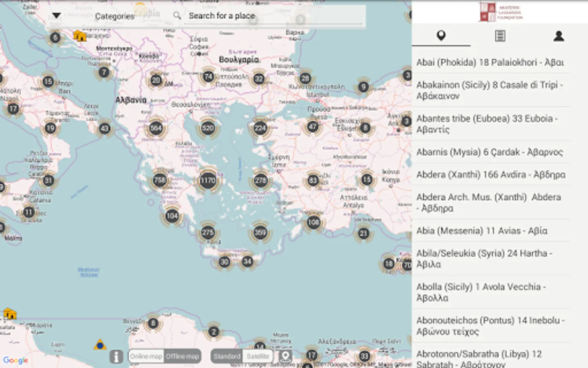Viewport: 588px width, 368px height.
Task: Open the 11 cluster marker in Sicily
Action: 29,212
